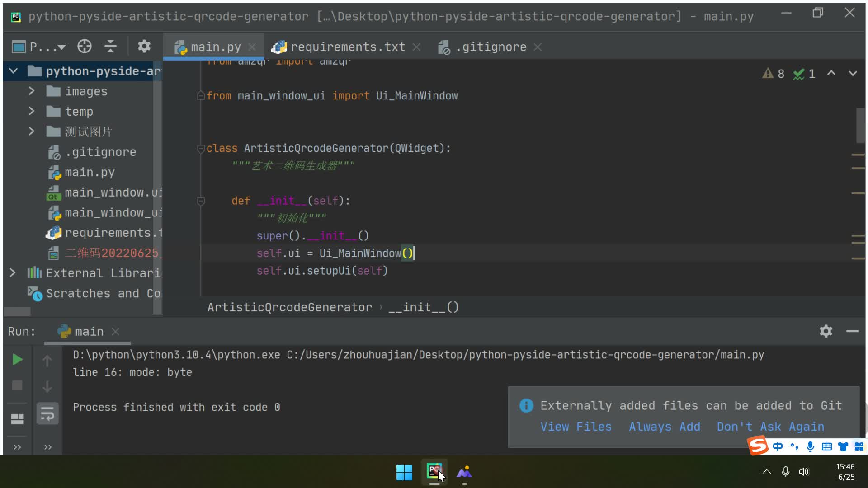Hide the Run panel with minus icon

pos(852,331)
